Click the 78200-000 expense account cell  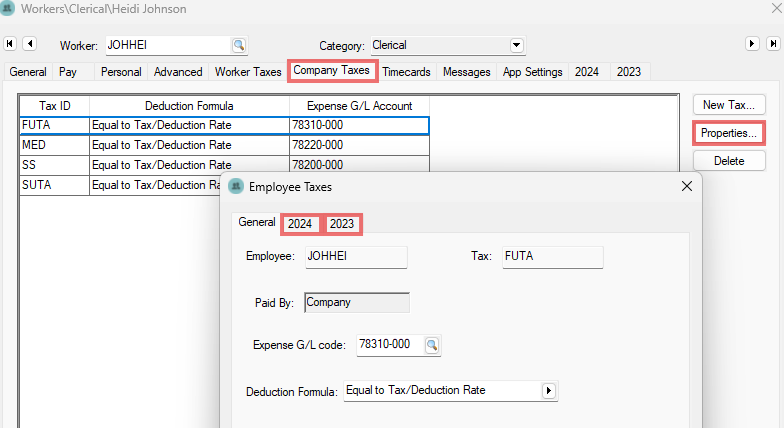pyautogui.click(x=359, y=166)
